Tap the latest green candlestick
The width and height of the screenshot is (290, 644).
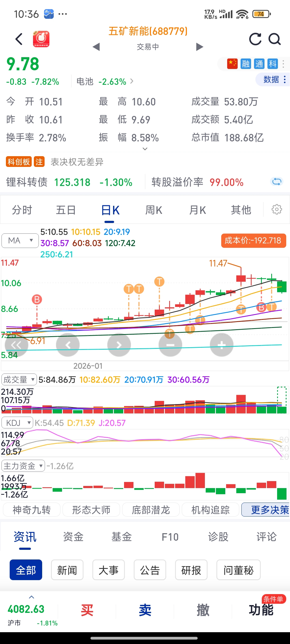coord(282,287)
